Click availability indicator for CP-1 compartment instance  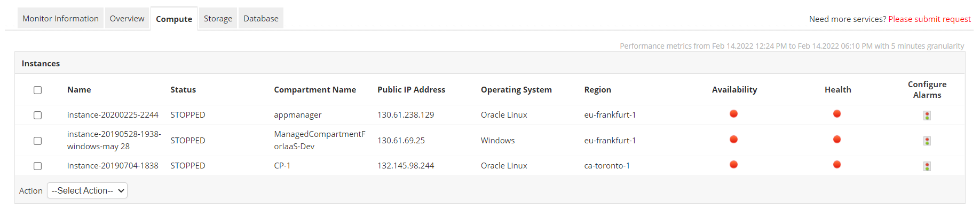pyautogui.click(x=734, y=164)
